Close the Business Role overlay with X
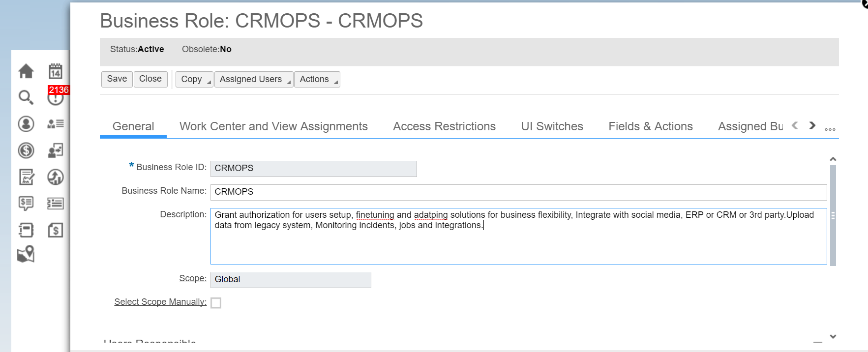Image resolution: width=868 pixels, height=352 pixels. click(x=865, y=4)
